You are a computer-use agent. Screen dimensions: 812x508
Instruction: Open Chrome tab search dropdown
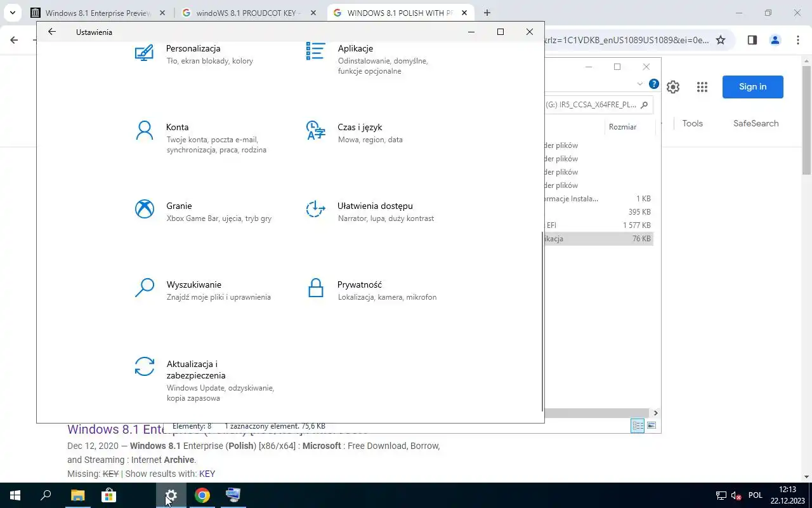point(12,13)
